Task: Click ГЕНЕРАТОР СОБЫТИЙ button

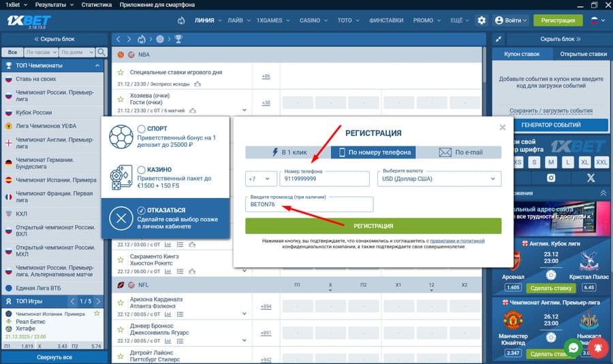Action: pyautogui.click(x=551, y=125)
